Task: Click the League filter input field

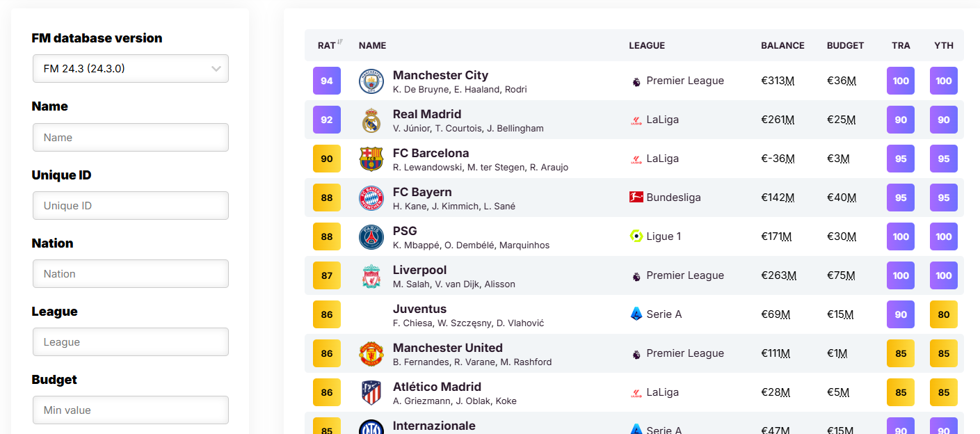Action: [131, 342]
